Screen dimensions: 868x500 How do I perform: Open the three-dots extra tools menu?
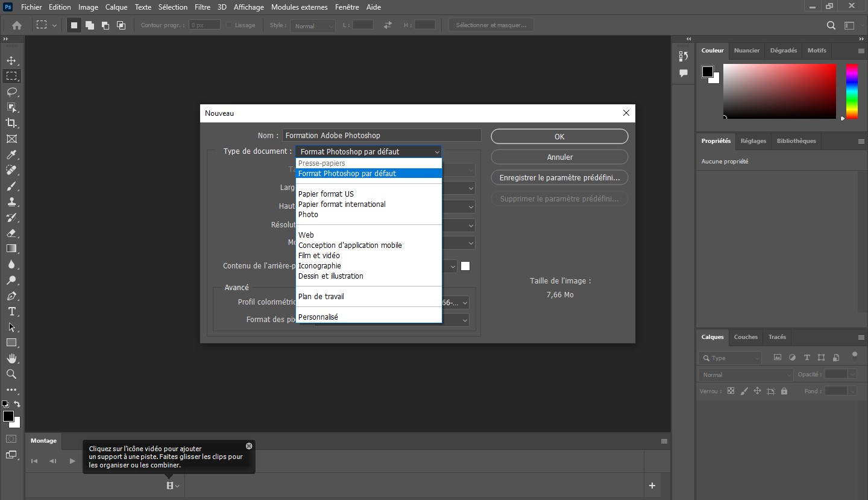point(11,390)
